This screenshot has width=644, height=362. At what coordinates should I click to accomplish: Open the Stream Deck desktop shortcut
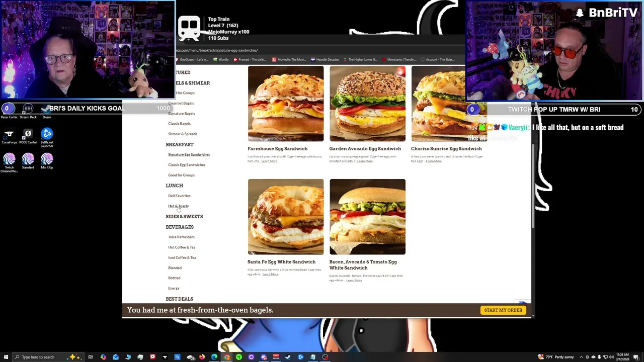28,111
